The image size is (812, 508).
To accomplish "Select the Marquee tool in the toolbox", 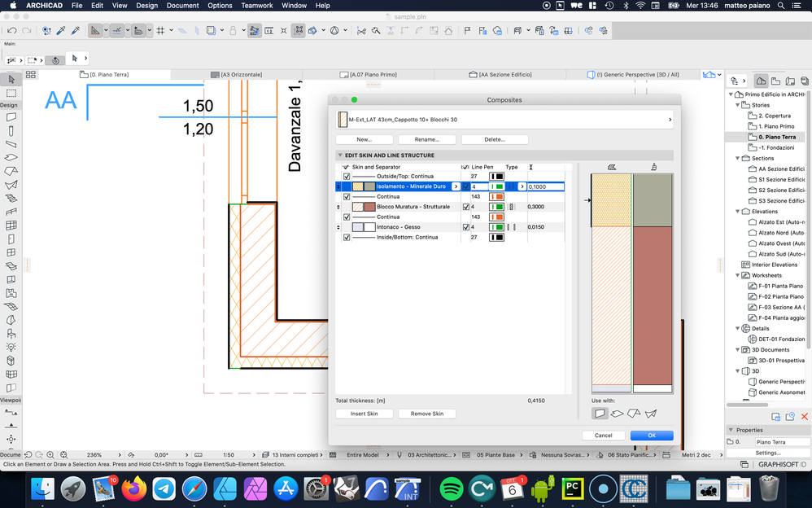I will [x=11, y=93].
